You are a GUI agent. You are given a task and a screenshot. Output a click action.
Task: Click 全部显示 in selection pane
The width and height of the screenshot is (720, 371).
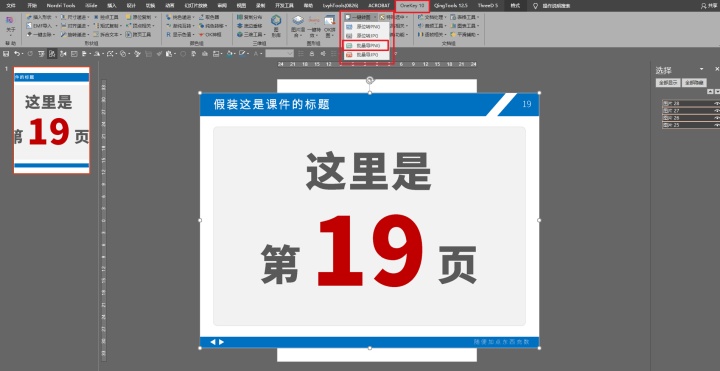point(667,83)
